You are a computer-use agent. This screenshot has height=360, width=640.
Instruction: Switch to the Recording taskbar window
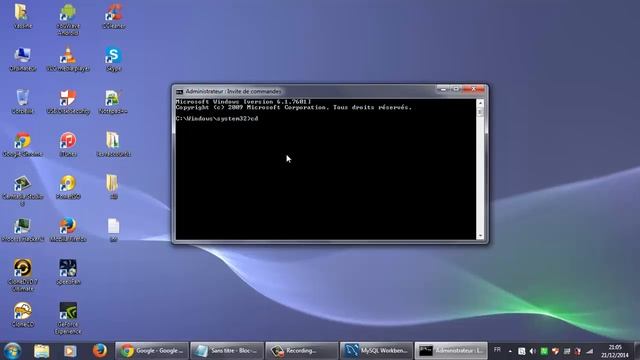pos(301,351)
